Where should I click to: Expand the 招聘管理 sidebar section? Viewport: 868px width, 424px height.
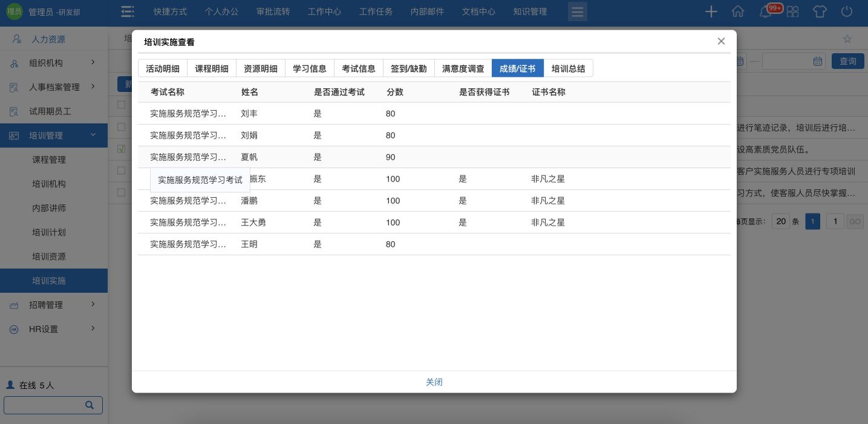point(54,305)
